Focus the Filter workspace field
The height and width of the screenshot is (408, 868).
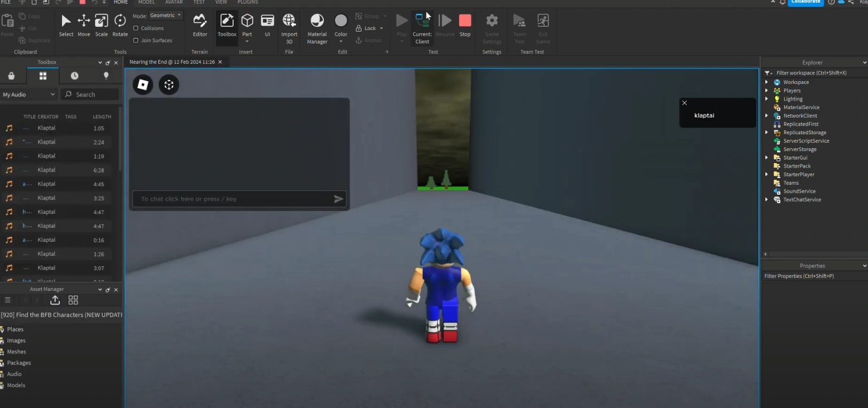point(815,73)
